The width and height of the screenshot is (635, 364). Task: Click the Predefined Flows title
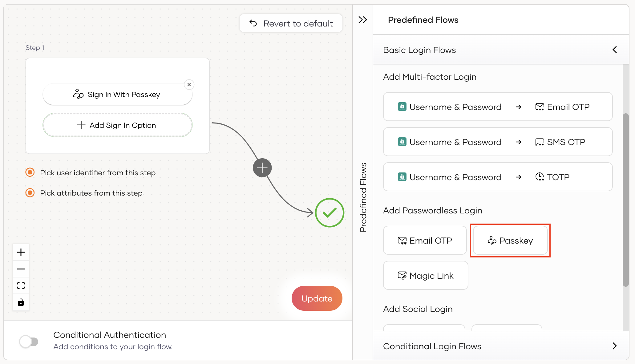[423, 20]
